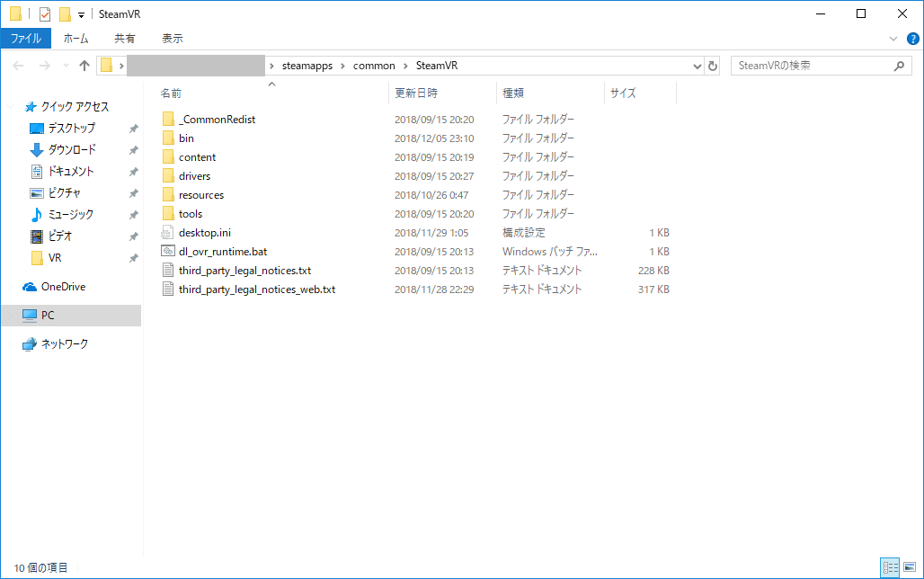
Task: Expand the ribbon with chevron
Action: pyautogui.click(x=893, y=39)
